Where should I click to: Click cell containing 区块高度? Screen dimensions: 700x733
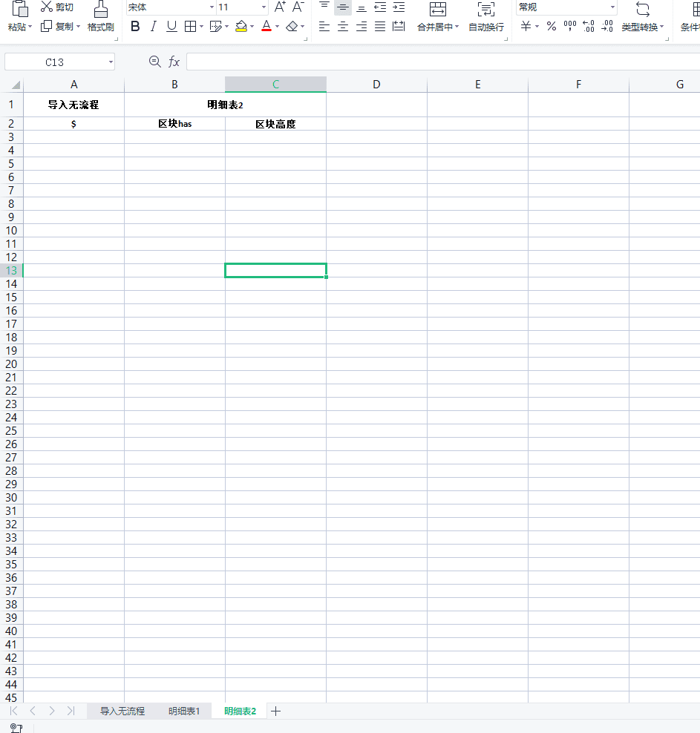(x=275, y=124)
